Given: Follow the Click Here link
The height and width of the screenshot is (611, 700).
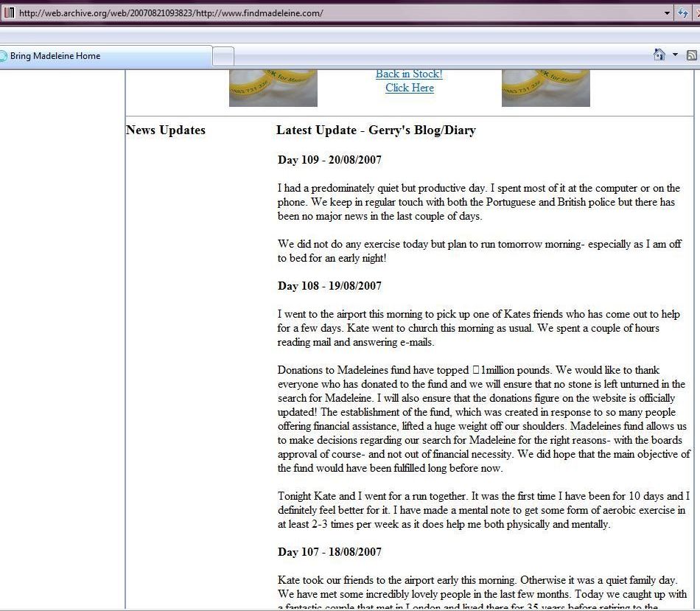Looking at the screenshot, I should coord(409,88).
